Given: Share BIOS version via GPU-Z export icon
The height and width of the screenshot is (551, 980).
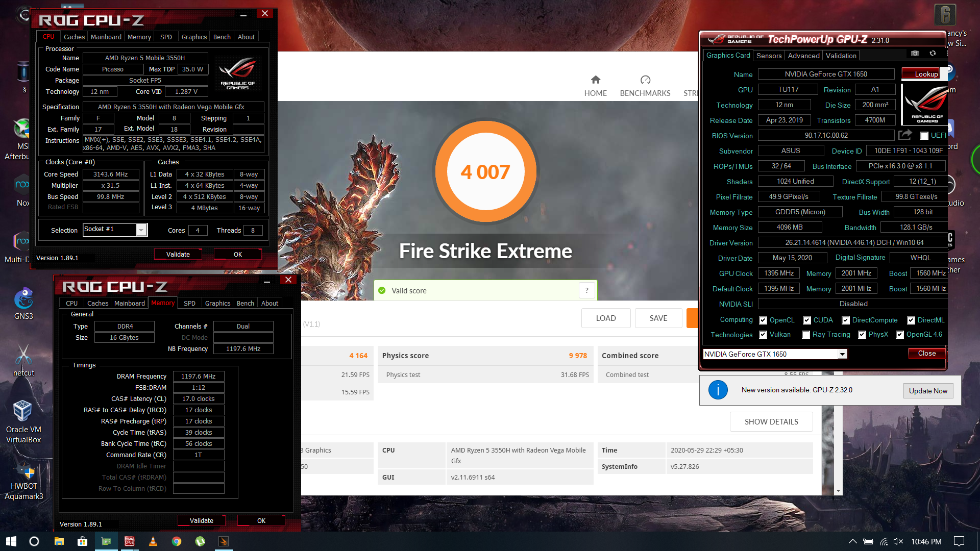Looking at the screenshot, I should (905, 135).
